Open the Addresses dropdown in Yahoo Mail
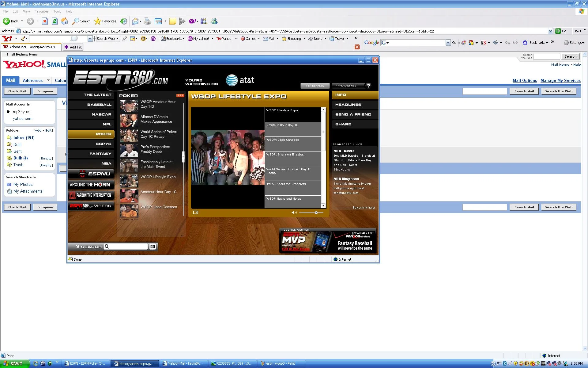 [x=48, y=80]
